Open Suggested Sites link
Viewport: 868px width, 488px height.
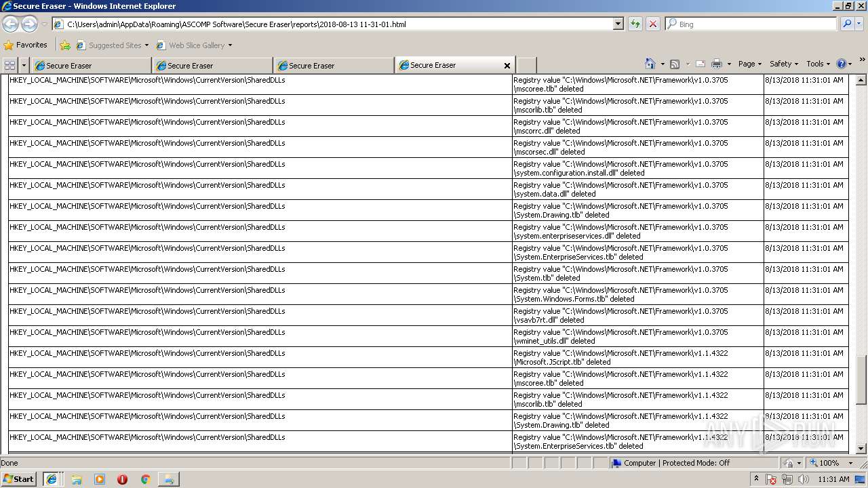click(x=112, y=45)
